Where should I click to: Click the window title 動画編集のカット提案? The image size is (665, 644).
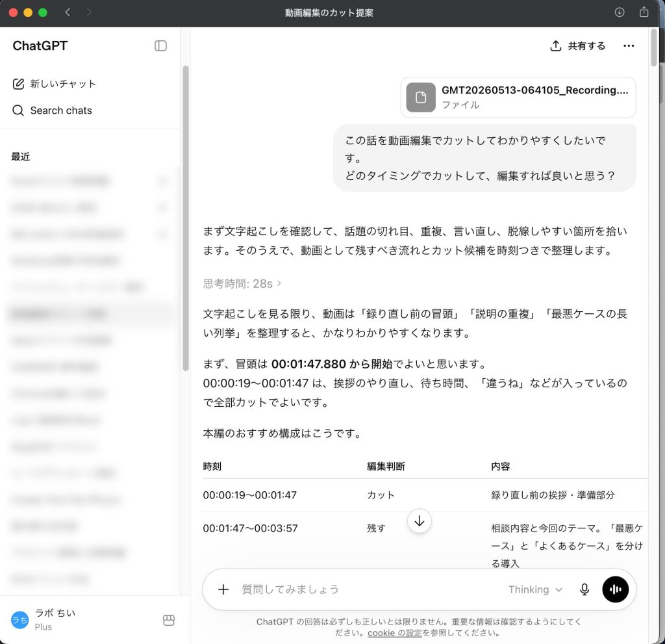coord(329,13)
